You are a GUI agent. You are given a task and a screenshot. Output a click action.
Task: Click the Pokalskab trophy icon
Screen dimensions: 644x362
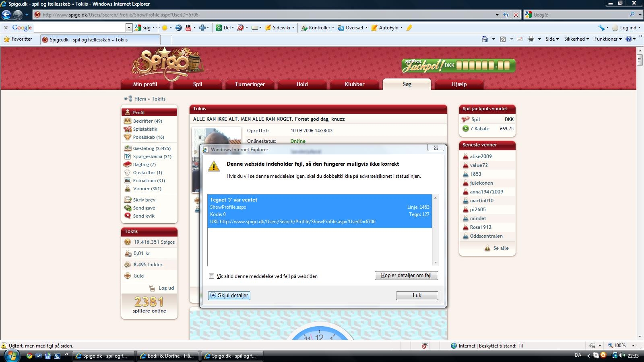pos(128,137)
